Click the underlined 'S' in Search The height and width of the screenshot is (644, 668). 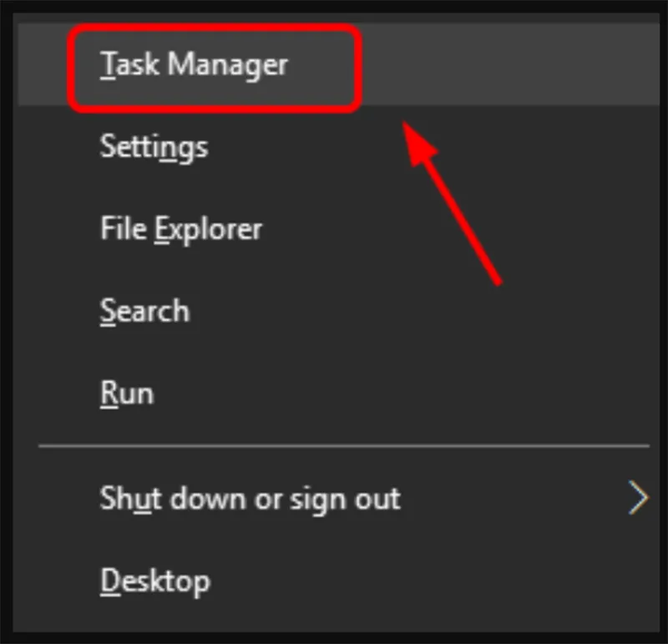(108, 311)
